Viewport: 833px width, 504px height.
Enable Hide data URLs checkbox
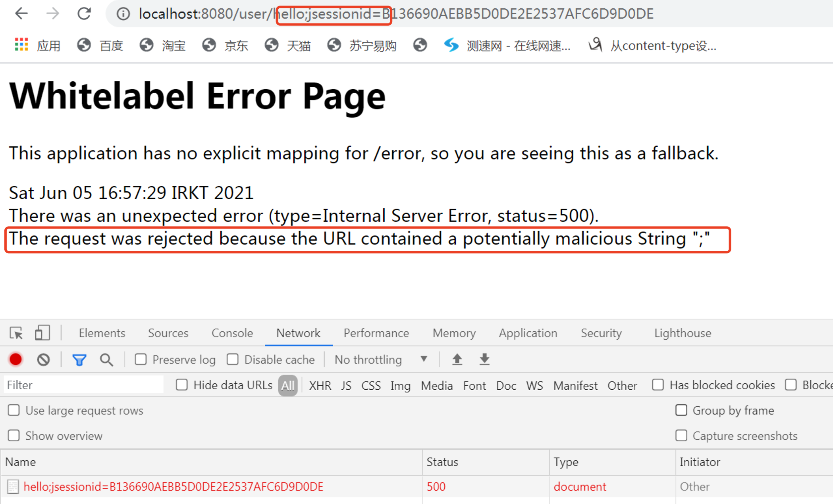point(182,385)
